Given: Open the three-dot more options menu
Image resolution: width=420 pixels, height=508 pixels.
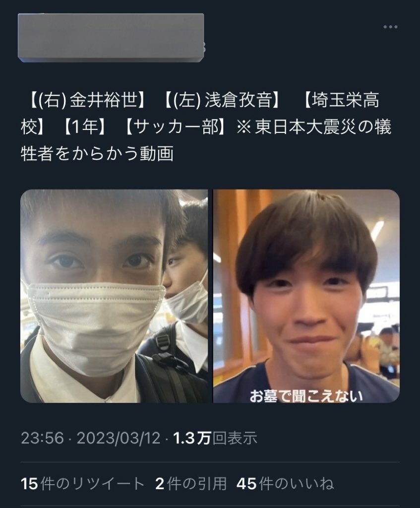Looking at the screenshot, I should pos(390,27).
